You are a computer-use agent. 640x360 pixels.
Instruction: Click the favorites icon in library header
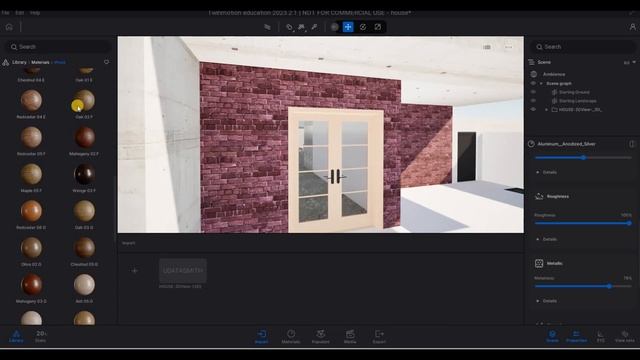(107, 62)
